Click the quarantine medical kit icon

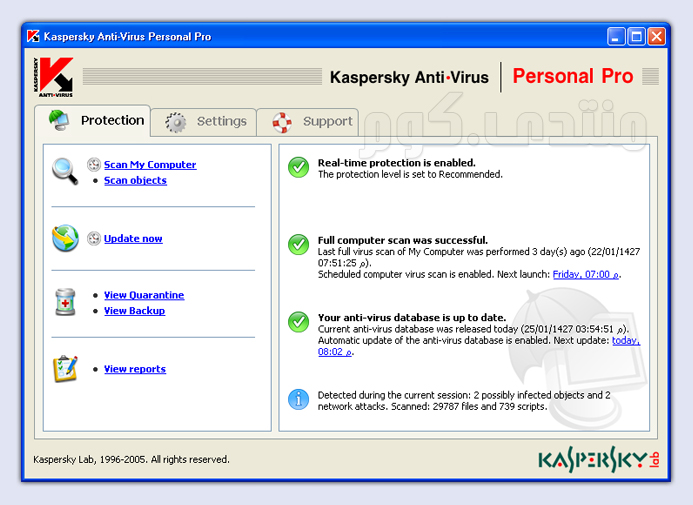(65, 302)
